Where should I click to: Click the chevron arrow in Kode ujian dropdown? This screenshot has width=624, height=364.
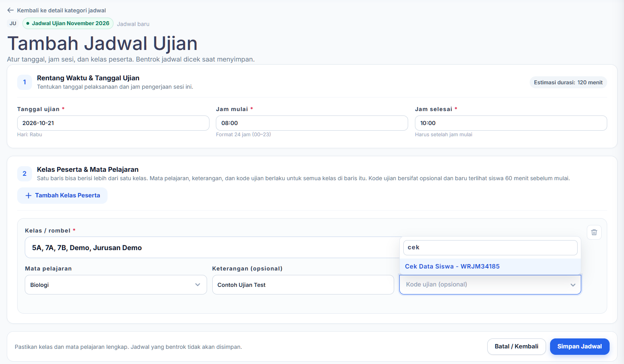pyautogui.click(x=573, y=285)
